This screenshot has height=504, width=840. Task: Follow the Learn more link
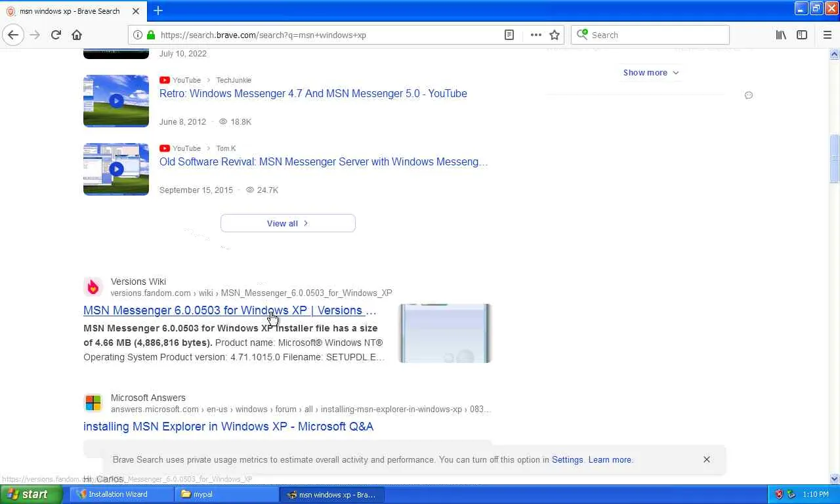pyautogui.click(x=610, y=459)
